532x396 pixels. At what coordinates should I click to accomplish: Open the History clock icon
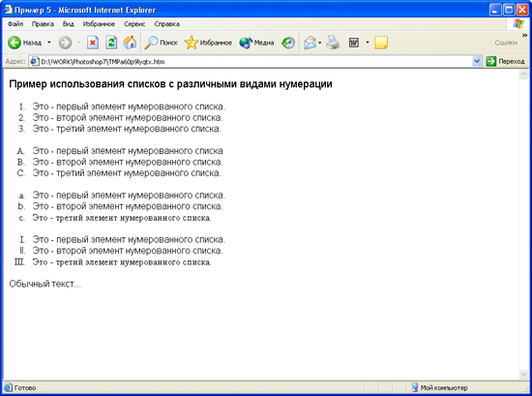click(x=288, y=43)
